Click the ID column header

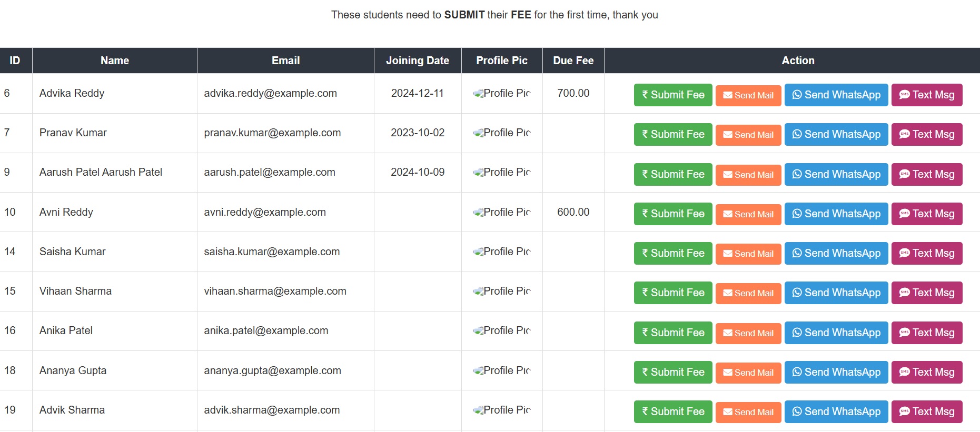click(x=15, y=61)
